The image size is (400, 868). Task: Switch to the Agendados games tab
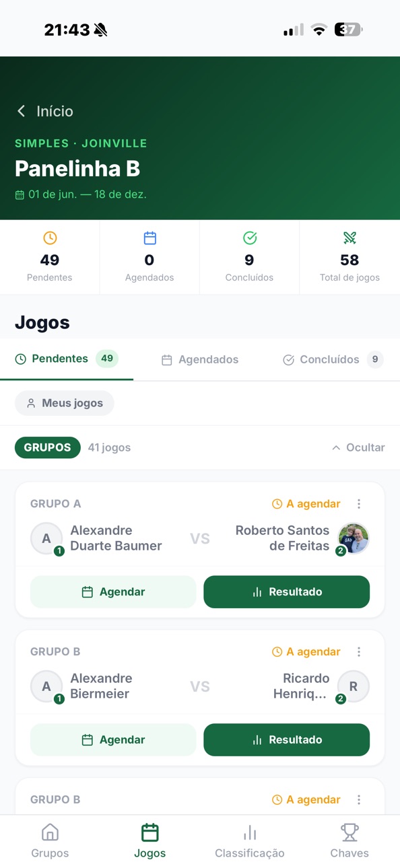200,360
